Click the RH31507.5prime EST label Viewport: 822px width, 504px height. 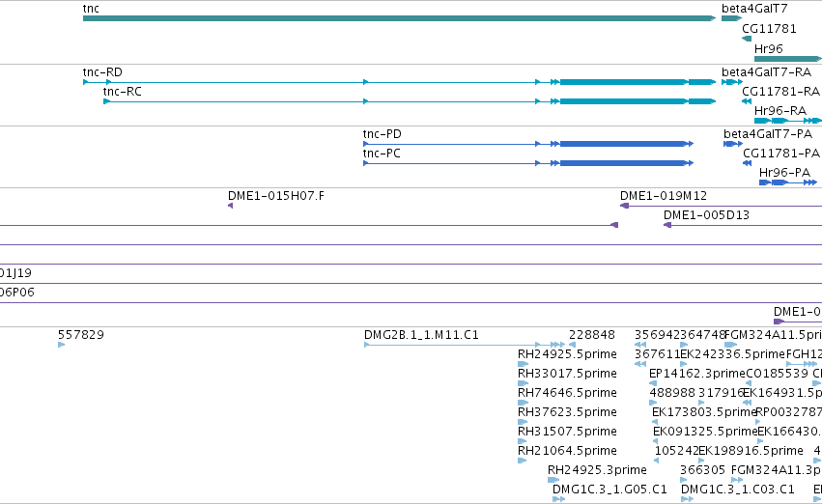pyautogui.click(x=567, y=432)
